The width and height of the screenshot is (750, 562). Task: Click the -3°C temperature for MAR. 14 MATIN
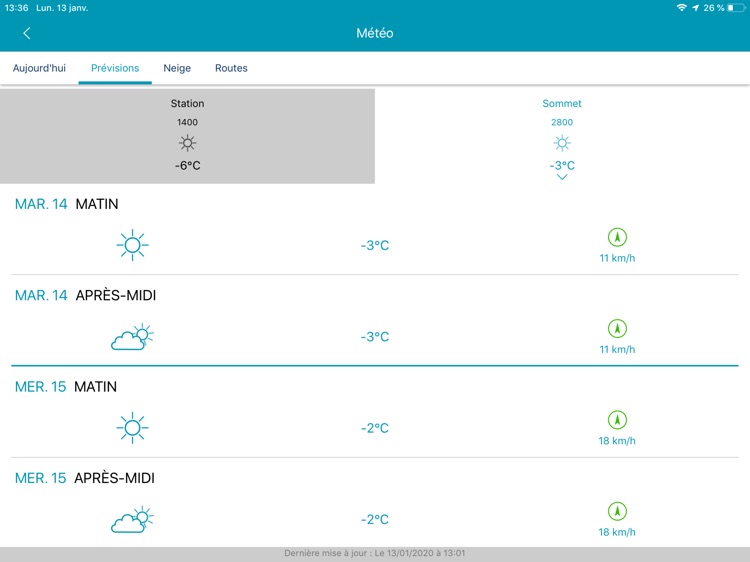(375, 245)
